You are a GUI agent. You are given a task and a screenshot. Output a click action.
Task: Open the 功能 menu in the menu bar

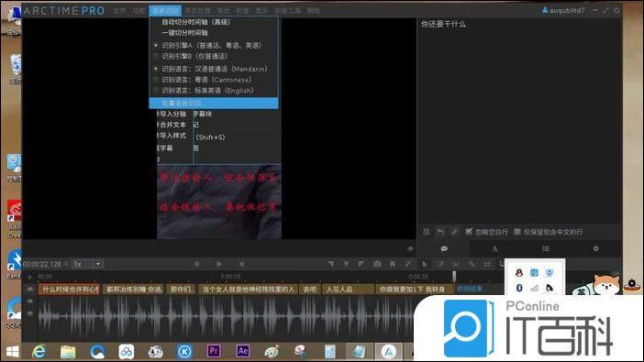(x=139, y=11)
